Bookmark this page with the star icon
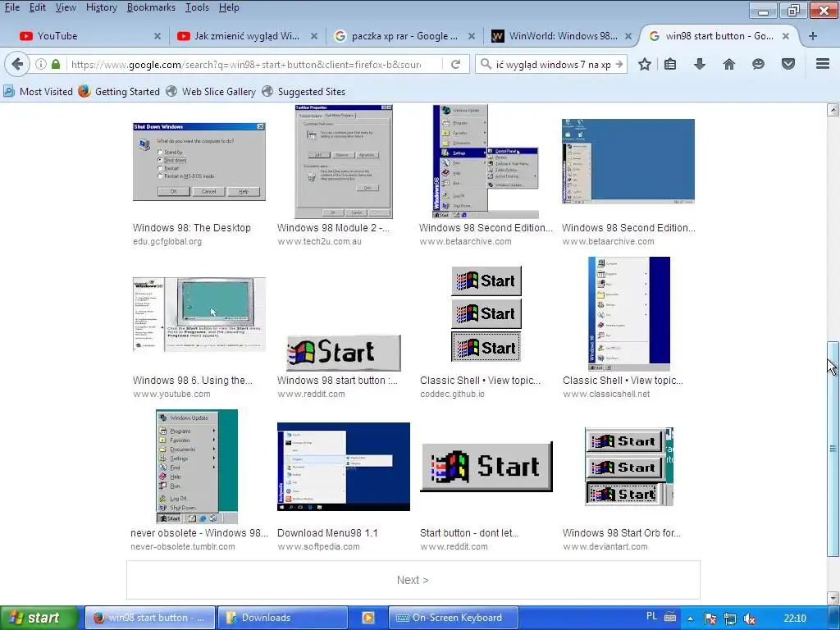Screen dimensions: 840x630 click(x=645, y=64)
